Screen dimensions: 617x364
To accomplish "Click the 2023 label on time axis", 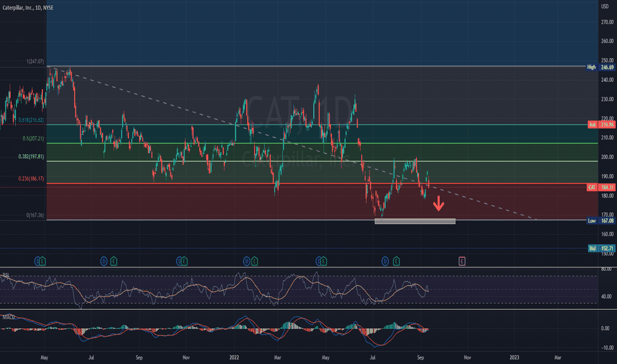I will pyautogui.click(x=514, y=357).
